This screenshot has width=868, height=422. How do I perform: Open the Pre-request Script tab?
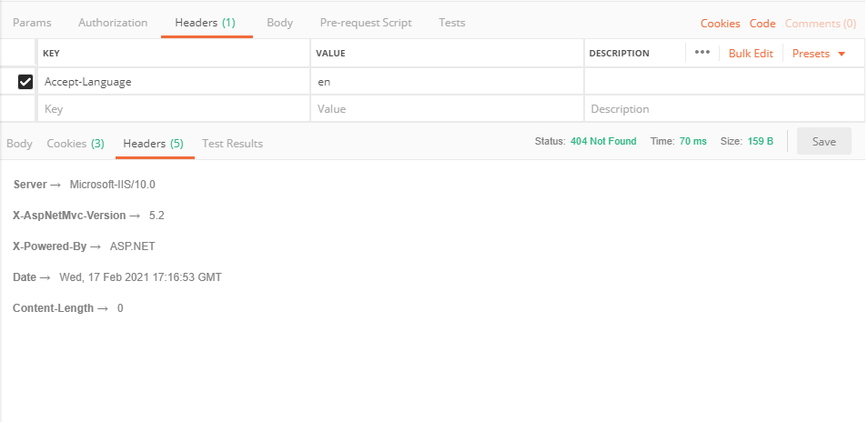click(366, 22)
